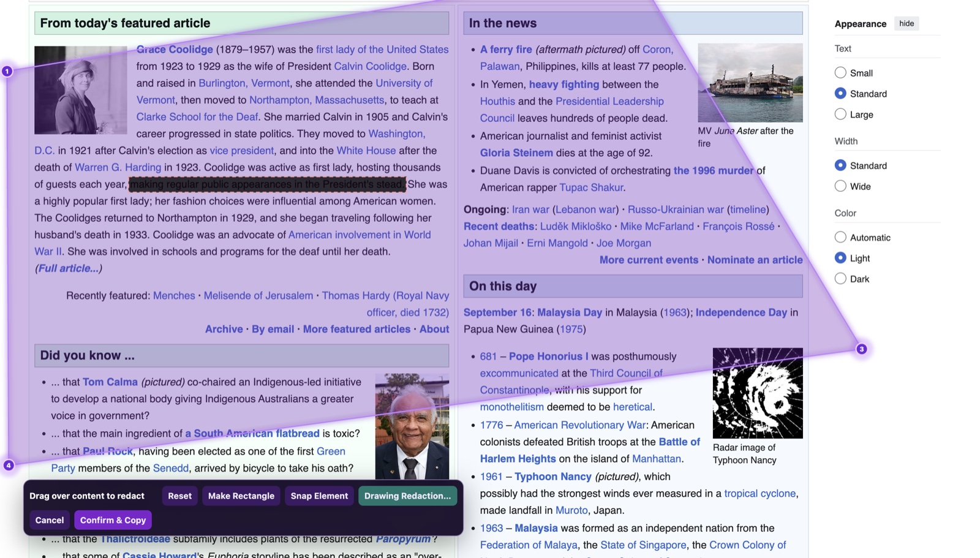Open the Tupac Shakur link

tap(591, 187)
